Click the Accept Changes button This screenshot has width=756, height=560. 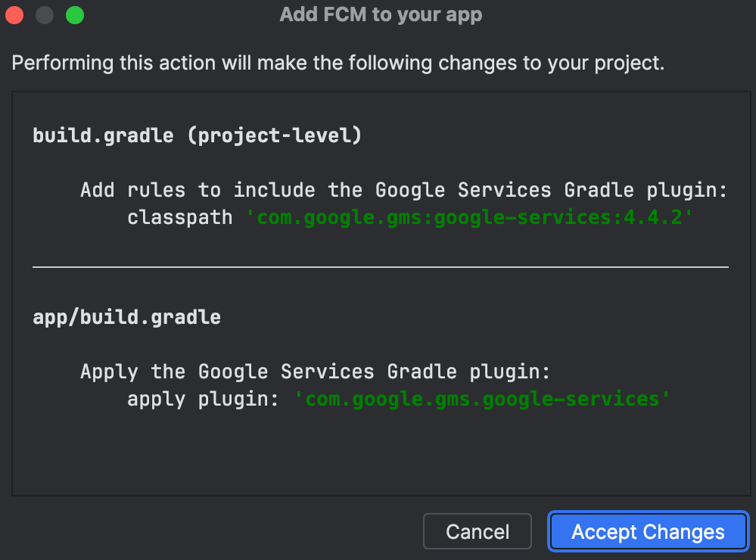point(648,531)
